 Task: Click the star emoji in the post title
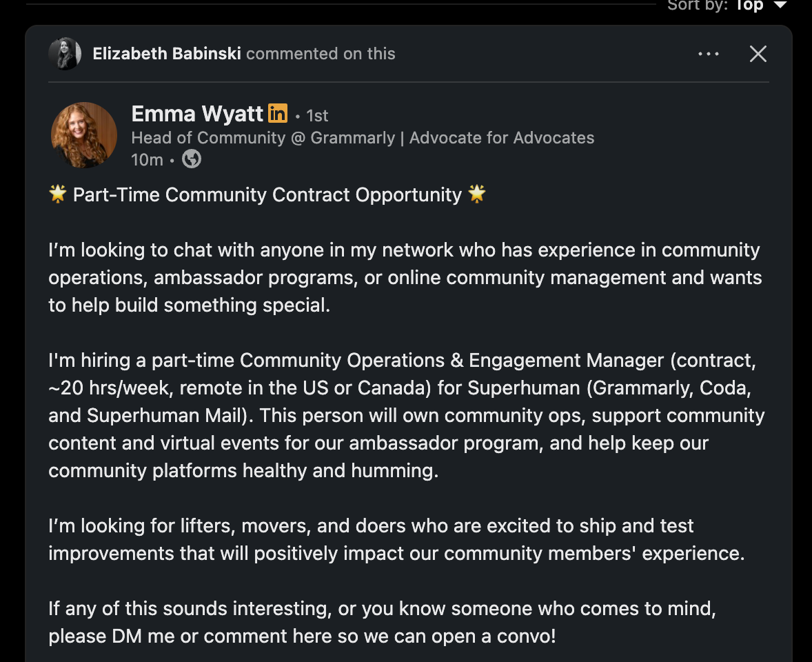(x=58, y=194)
